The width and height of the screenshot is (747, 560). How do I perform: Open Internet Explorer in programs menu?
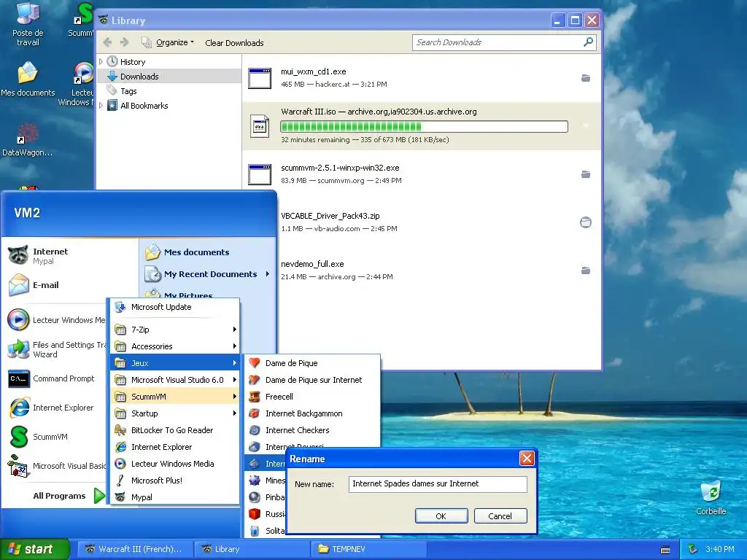pos(174,447)
